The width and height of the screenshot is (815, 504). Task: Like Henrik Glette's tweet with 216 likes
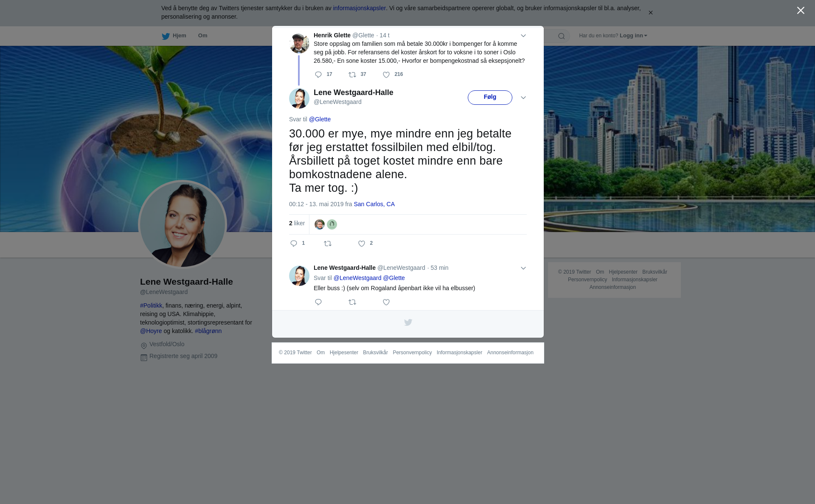(x=386, y=75)
